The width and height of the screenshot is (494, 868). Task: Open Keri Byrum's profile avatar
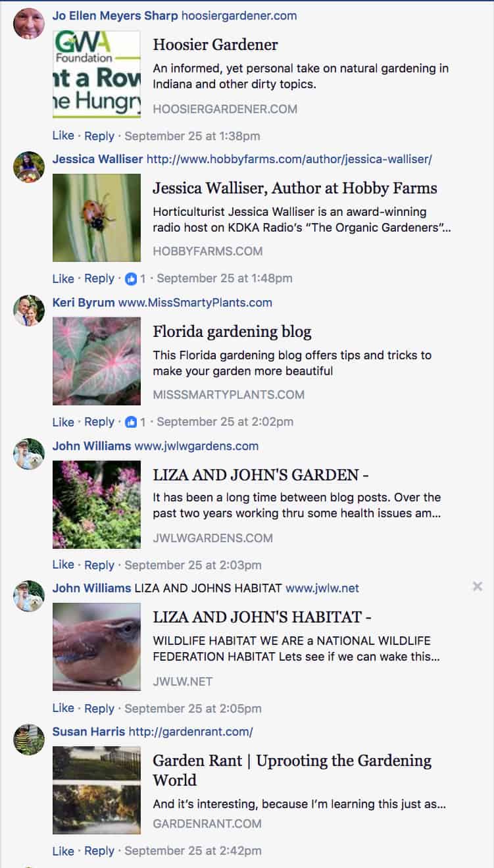click(29, 311)
